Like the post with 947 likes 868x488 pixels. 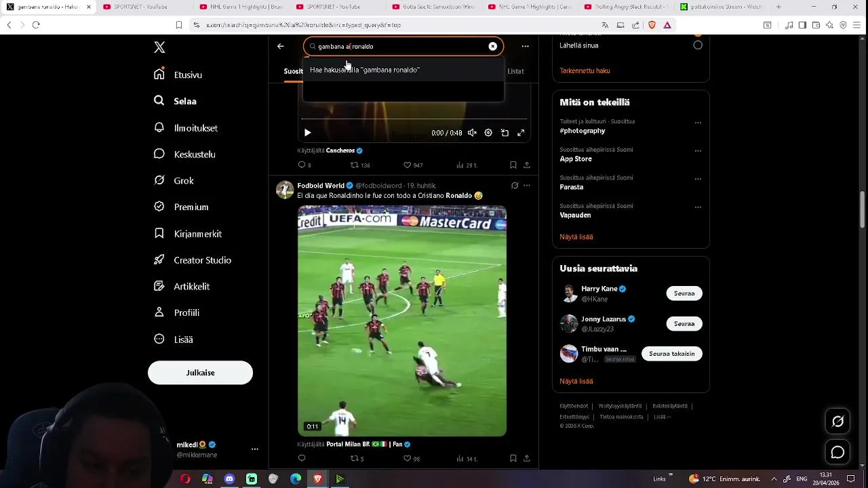[x=413, y=165]
